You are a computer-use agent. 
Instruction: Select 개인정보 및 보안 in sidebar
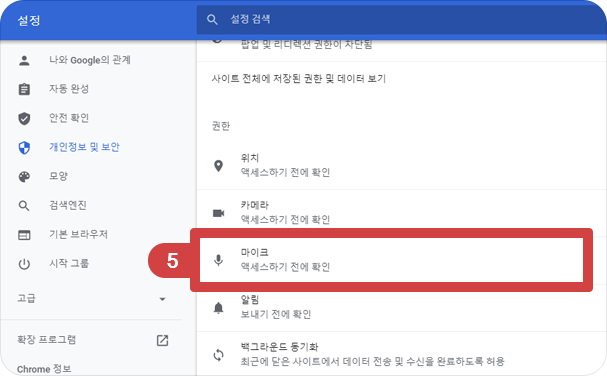(x=84, y=147)
